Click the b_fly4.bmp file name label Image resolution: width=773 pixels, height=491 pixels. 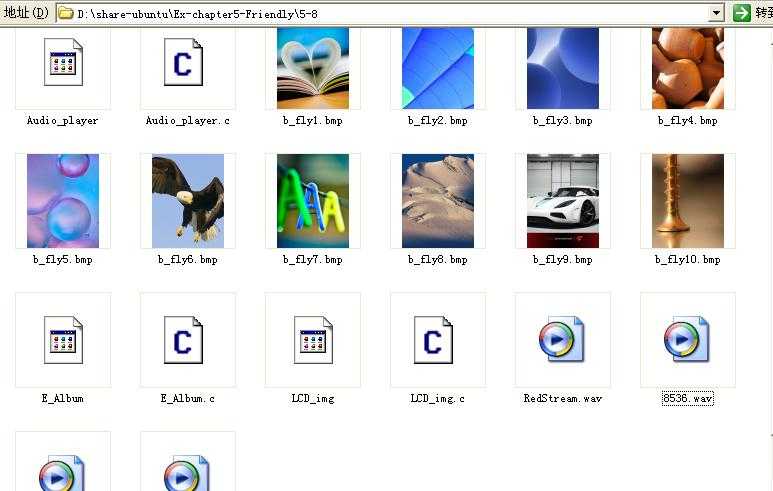688,121
